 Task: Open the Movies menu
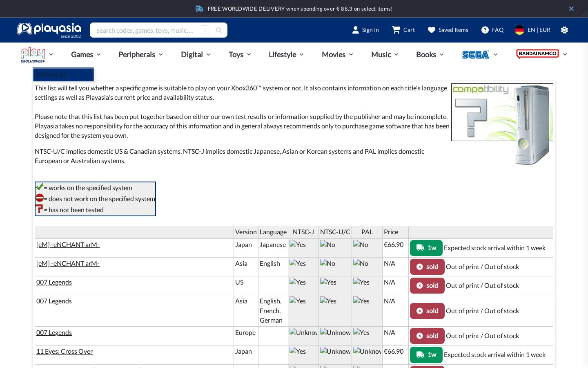click(337, 54)
